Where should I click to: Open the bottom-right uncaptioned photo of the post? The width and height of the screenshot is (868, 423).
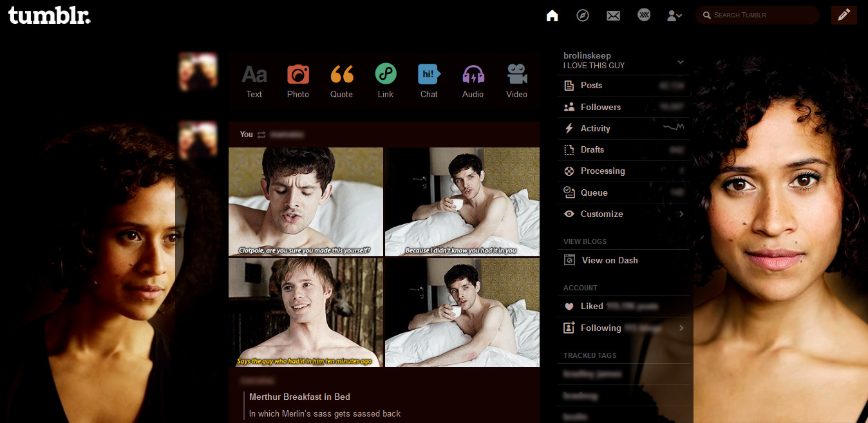pyautogui.click(x=462, y=312)
